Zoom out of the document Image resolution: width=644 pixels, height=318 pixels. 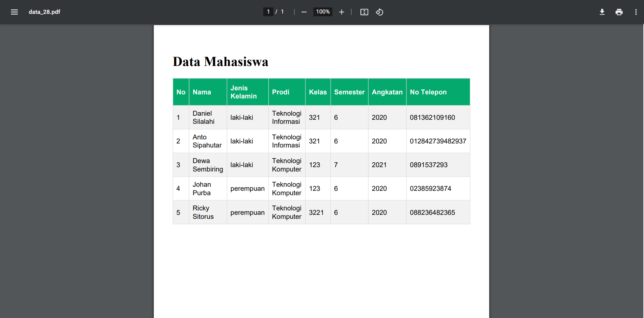(x=304, y=12)
